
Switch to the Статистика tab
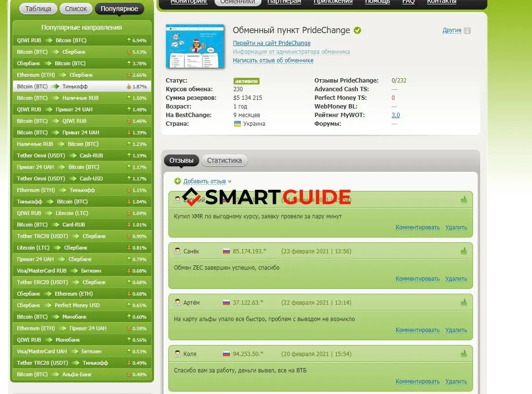click(x=224, y=160)
